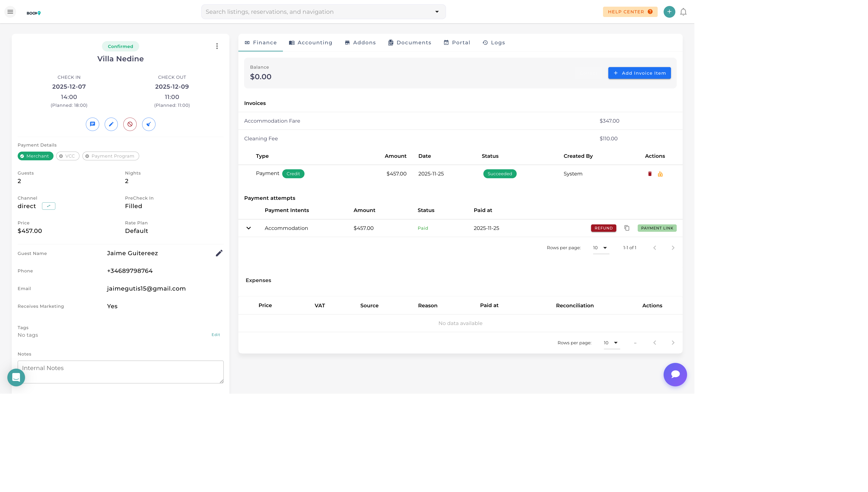Image resolution: width=868 pixels, height=492 pixels.
Task: Open the hamburger navigation menu
Action: point(10,12)
